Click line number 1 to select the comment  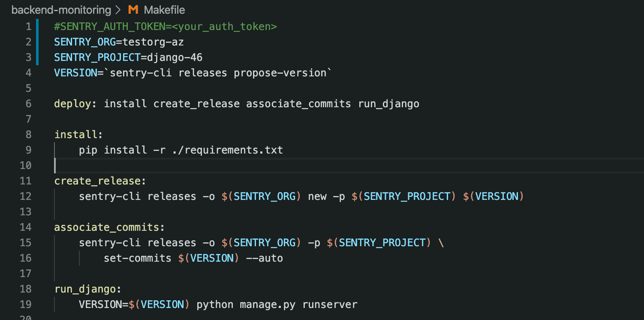coord(28,26)
